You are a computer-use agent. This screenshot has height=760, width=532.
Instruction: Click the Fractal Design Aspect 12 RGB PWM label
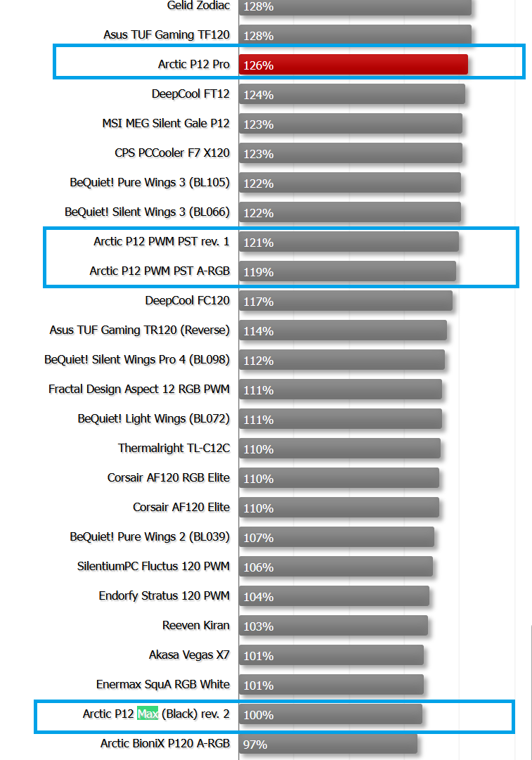tap(139, 389)
